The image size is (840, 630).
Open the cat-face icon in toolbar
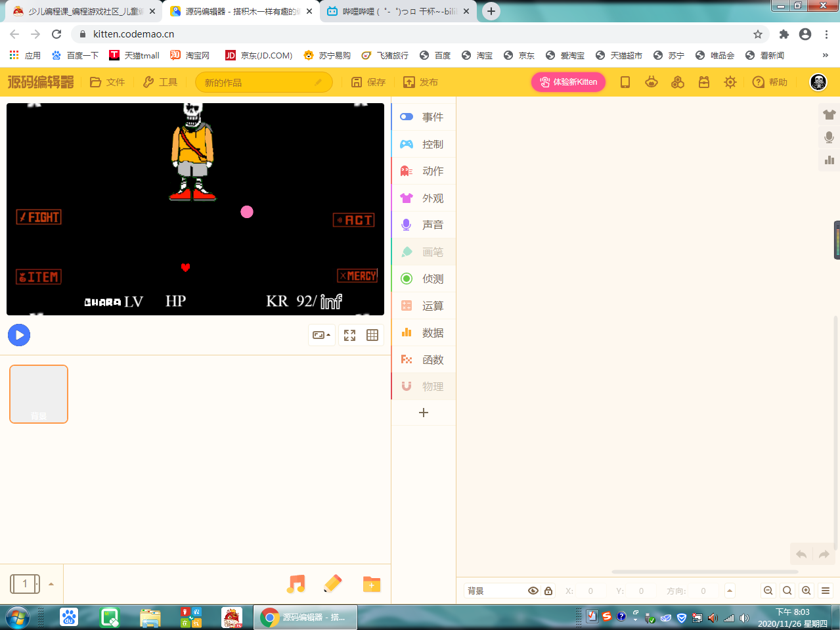pyautogui.click(x=652, y=82)
